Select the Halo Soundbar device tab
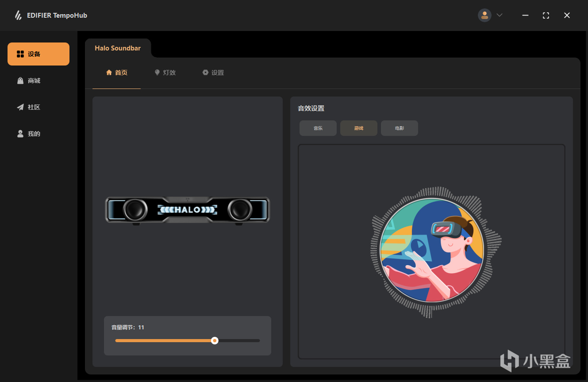The height and width of the screenshot is (382, 588). click(118, 48)
